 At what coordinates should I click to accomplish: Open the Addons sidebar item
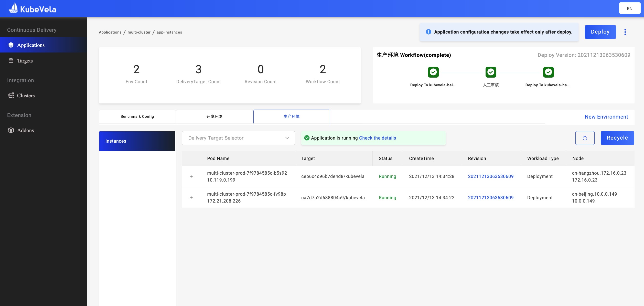[25, 130]
